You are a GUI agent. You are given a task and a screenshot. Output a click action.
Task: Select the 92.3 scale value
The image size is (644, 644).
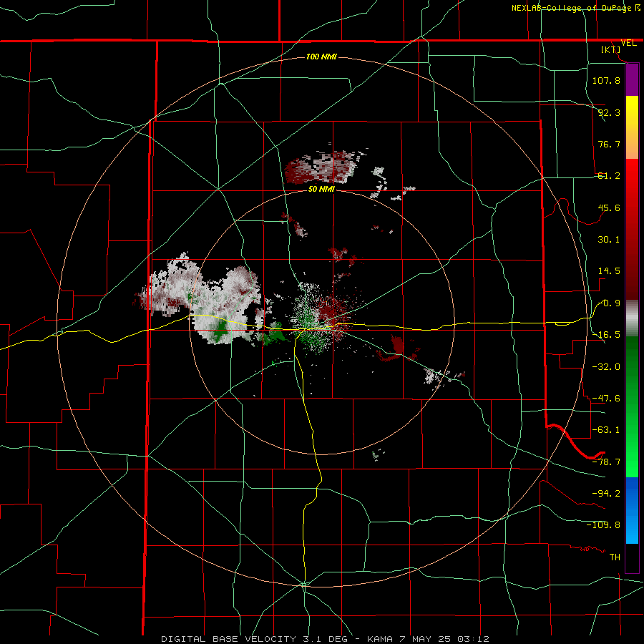coord(609,112)
